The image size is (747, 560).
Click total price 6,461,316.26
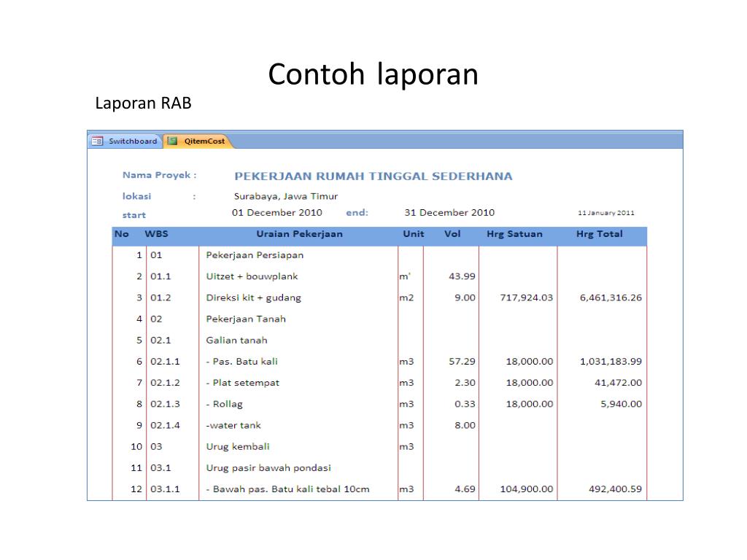coord(611,297)
